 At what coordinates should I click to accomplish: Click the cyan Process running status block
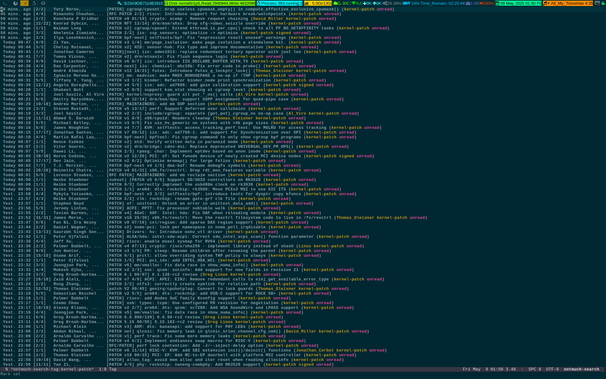(279, 3)
